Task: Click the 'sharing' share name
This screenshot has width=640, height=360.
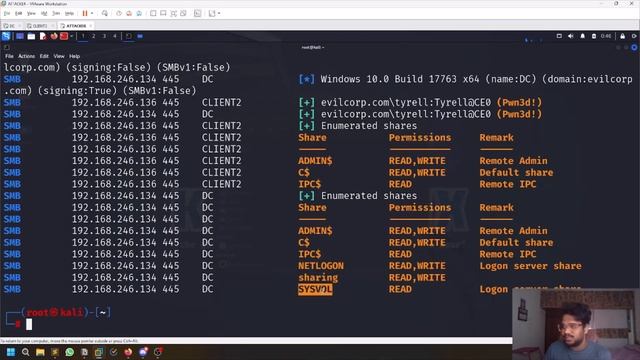Action: click(x=318, y=278)
